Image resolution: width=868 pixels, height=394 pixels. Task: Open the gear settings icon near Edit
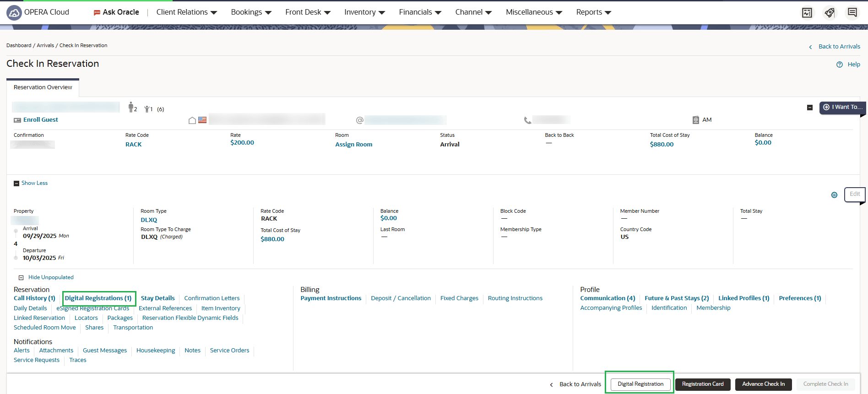pyautogui.click(x=834, y=195)
